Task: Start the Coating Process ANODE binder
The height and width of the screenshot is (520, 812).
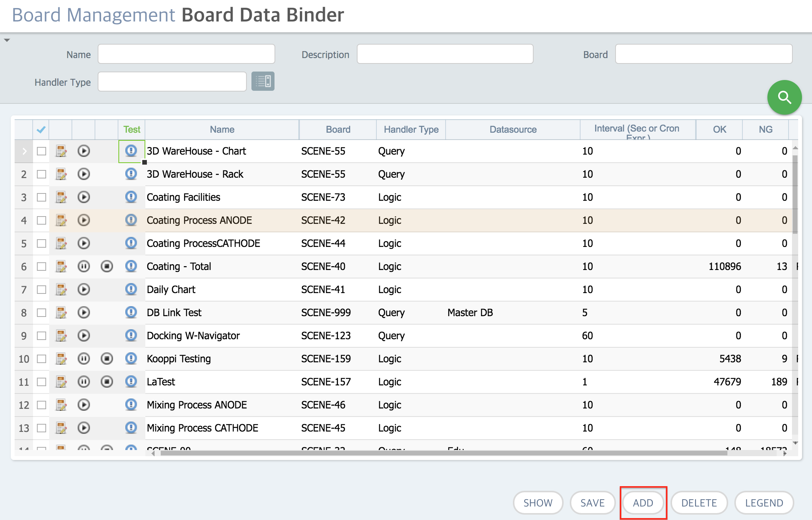Action: [x=84, y=220]
